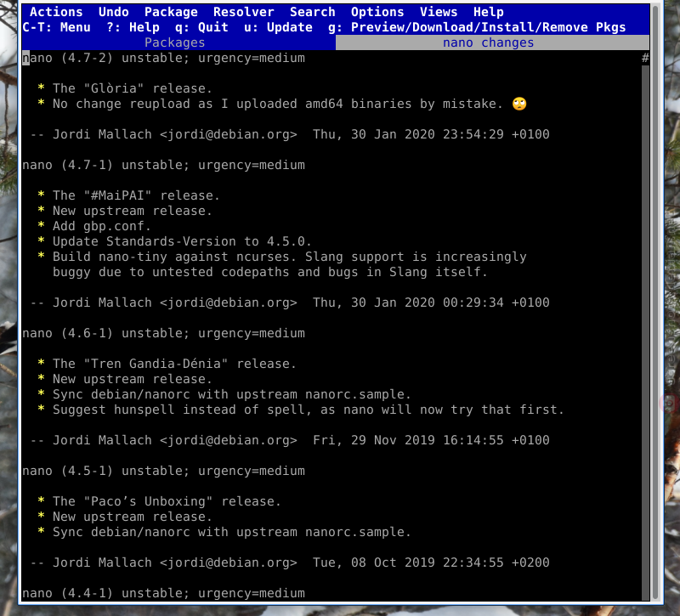Click the 'g: Preview/Download/Install/Remove Pkgs' hint
Image resolution: width=680 pixels, height=616 pixels.
477,27
